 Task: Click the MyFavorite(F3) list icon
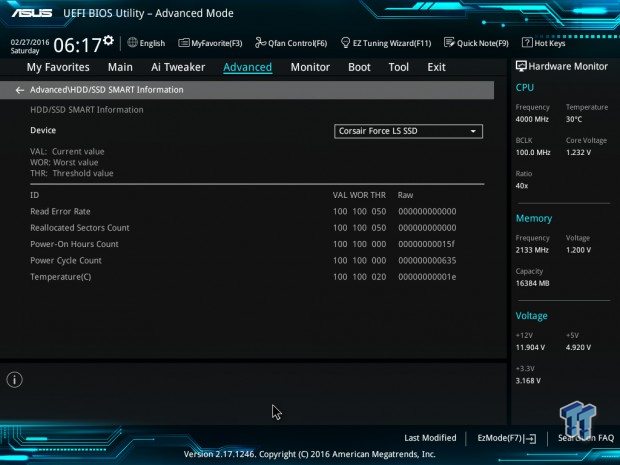pyautogui.click(x=183, y=43)
